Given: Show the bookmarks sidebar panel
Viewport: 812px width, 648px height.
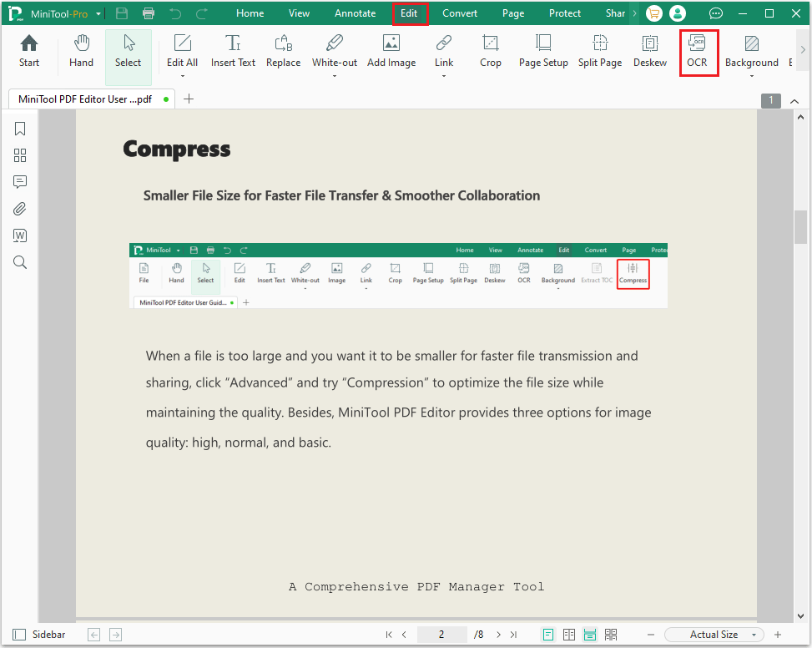Looking at the screenshot, I should [20, 129].
